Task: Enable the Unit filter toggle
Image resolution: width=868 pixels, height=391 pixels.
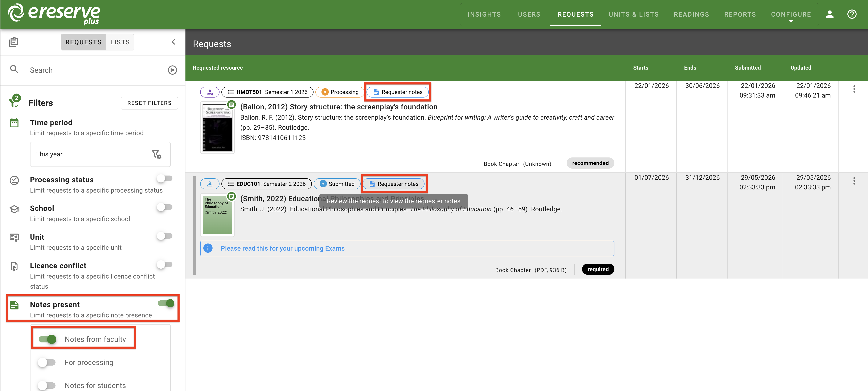Action: click(x=165, y=236)
